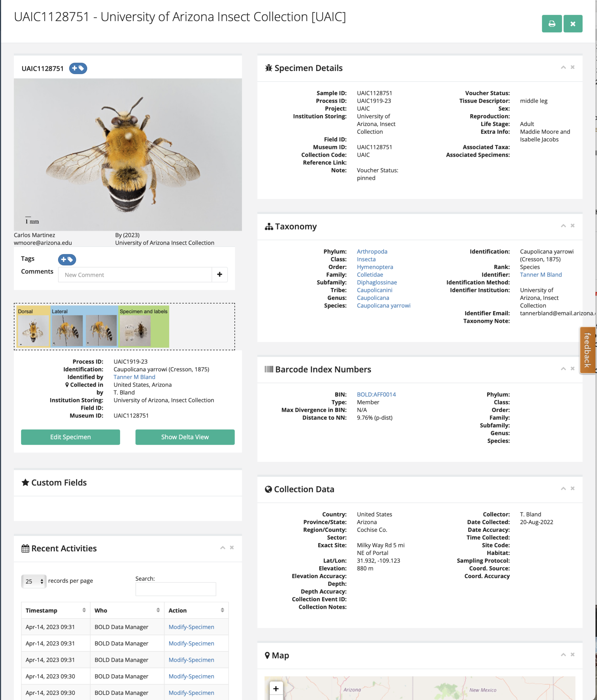Screen dimensions: 597x700
Task: Click the Recent Activities search field
Action: (x=176, y=589)
